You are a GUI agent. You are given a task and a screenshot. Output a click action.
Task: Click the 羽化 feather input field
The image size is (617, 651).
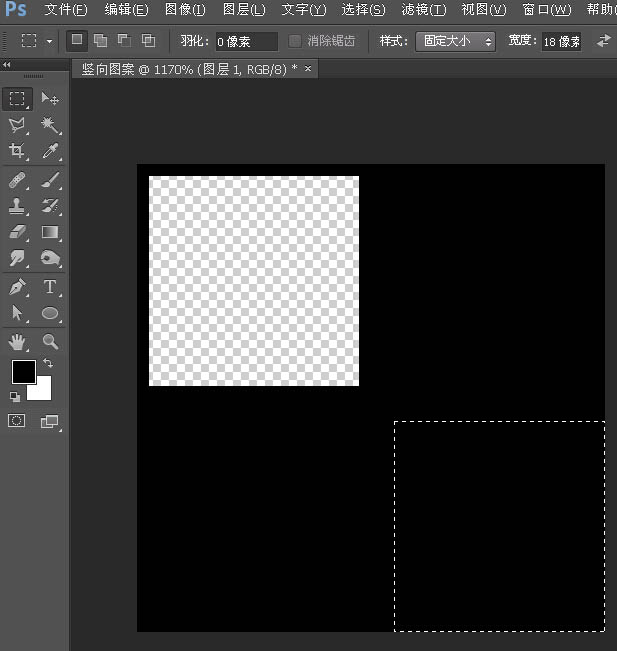click(x=246, y=42)
